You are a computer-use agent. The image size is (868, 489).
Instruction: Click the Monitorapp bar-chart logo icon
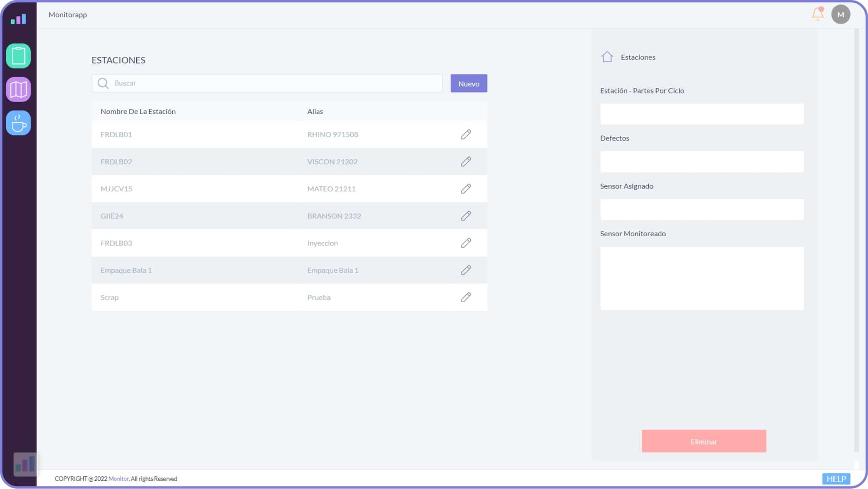[x=18, y=19]
